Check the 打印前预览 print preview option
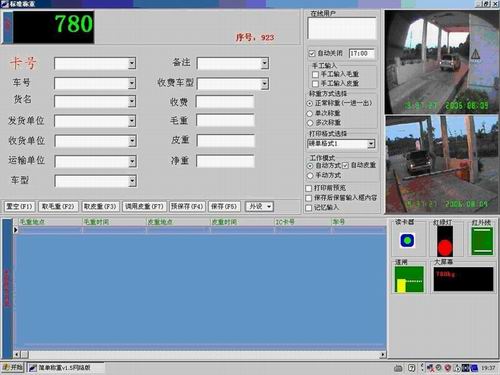Screen dimensions: 500x375 [x=309, y=188]
